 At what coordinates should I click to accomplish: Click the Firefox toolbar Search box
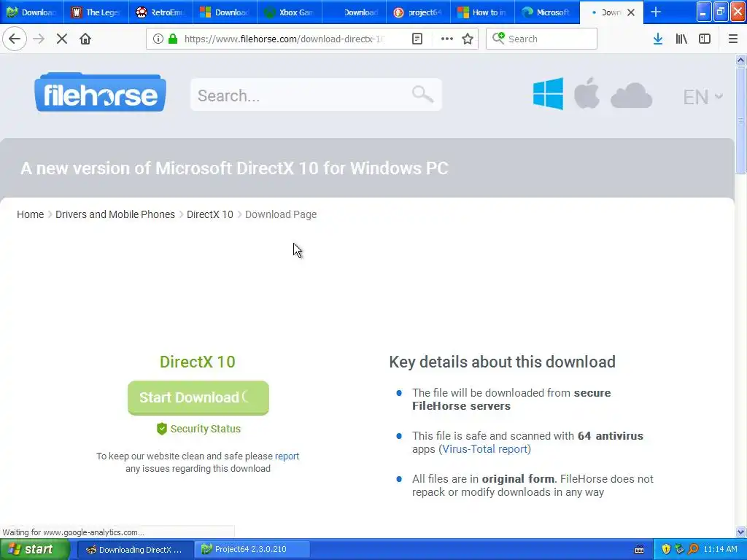542,39
